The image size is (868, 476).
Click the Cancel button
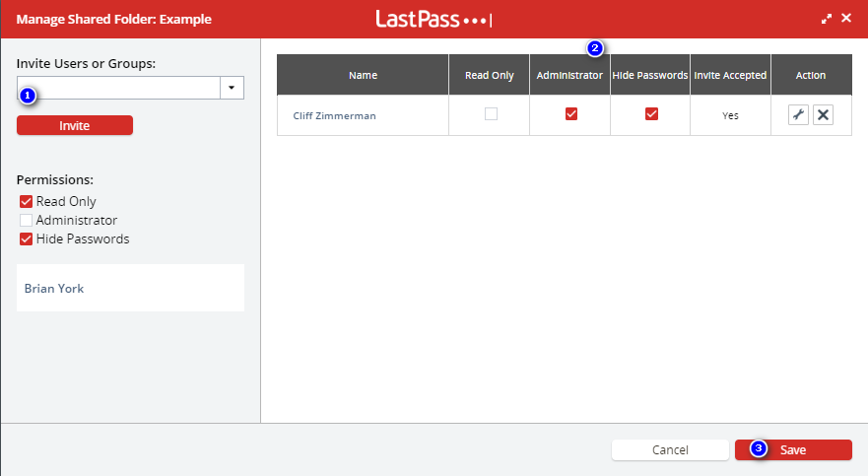(x=670, y=450)
